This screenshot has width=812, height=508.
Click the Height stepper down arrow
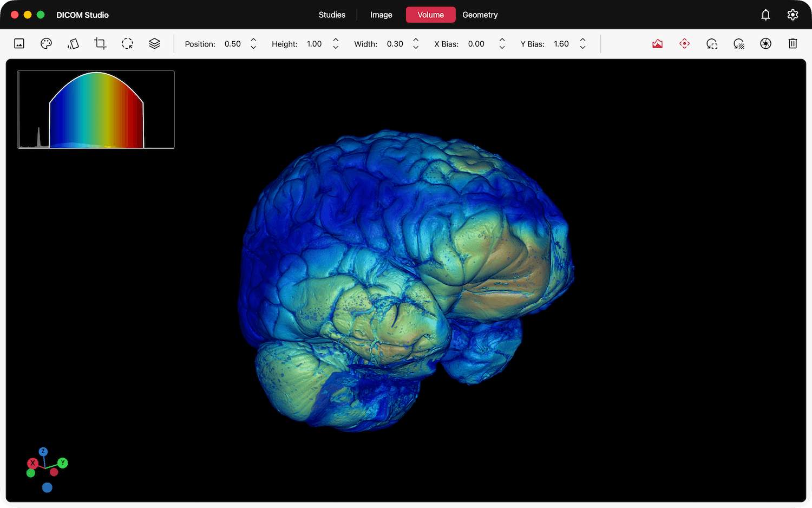coord(336,48)
